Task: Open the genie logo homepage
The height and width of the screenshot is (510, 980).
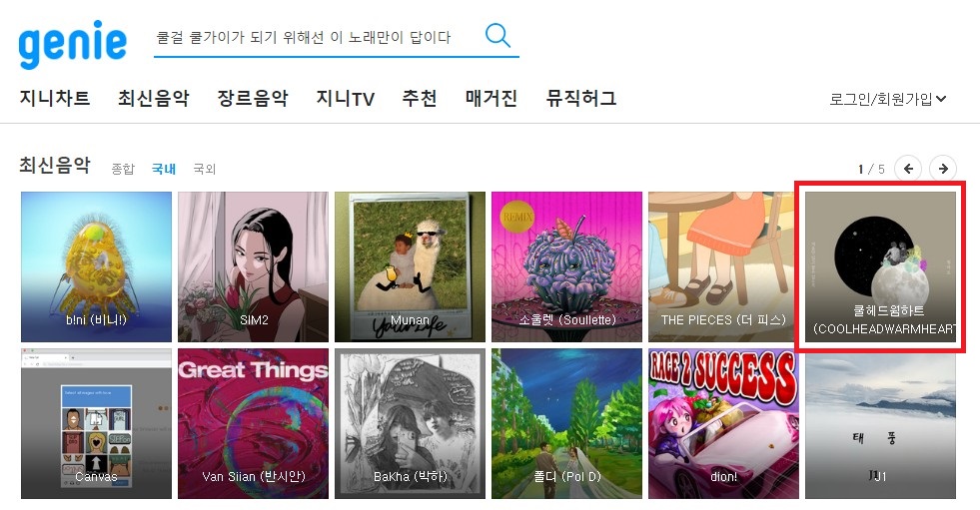Action: click(x=73, y=44)
